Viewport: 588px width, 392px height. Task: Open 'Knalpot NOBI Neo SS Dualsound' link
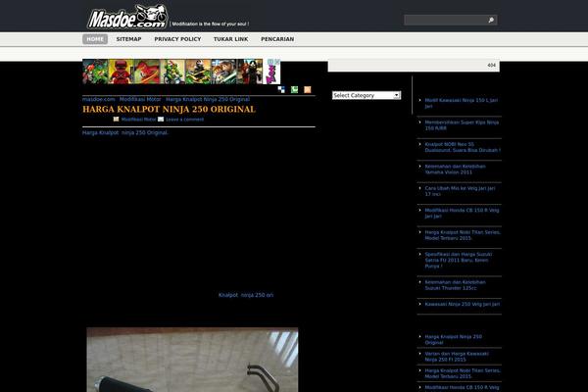tap(463, 147)
